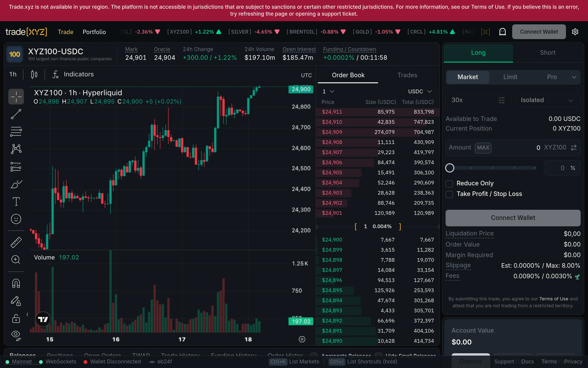
Task: Open the Isolated margin mode dropdown
Action: coord(547,100)
